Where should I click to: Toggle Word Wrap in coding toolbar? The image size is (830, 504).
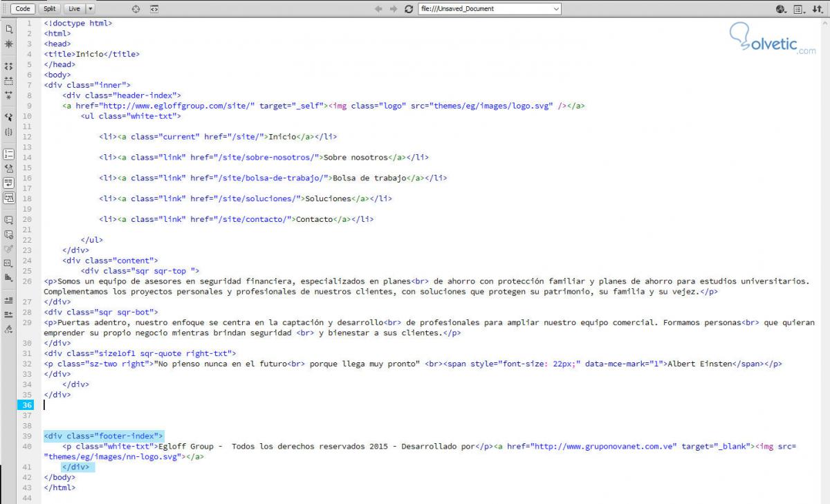click(x=8, y=183)
